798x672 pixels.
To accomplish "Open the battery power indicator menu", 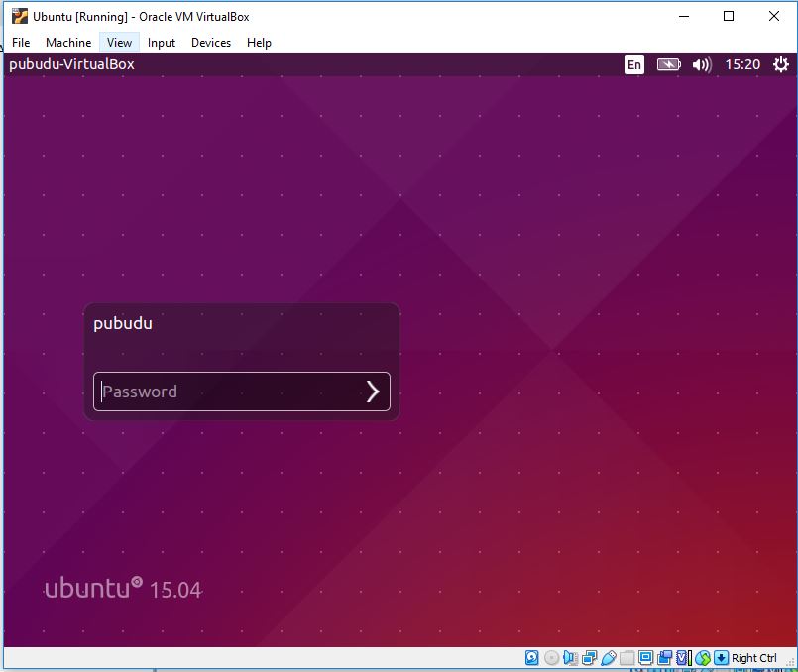I will (668, 64).
